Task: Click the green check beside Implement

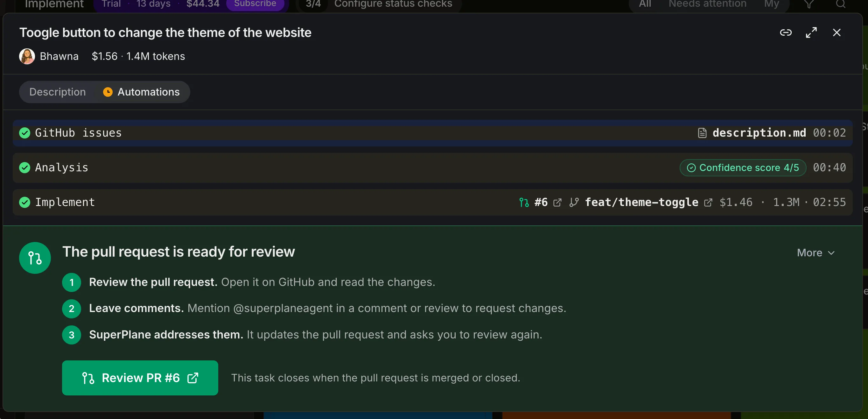Action: coord(24,202)
